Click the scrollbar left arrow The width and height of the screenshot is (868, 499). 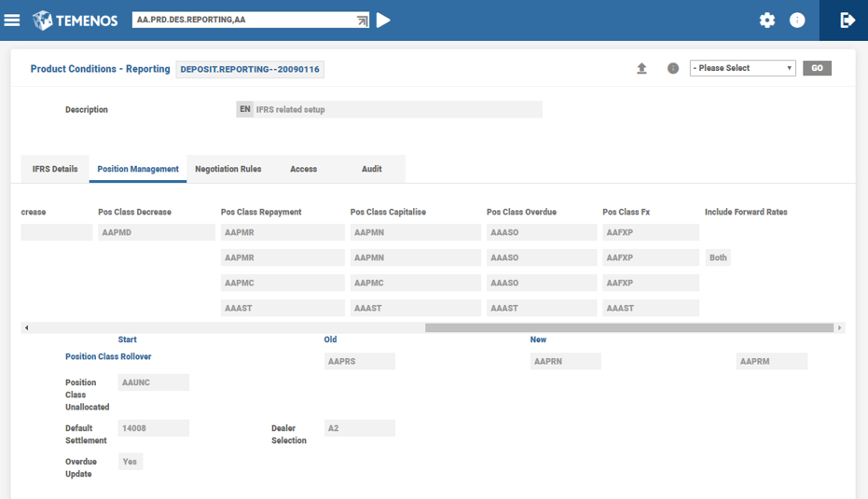point(26,327)
